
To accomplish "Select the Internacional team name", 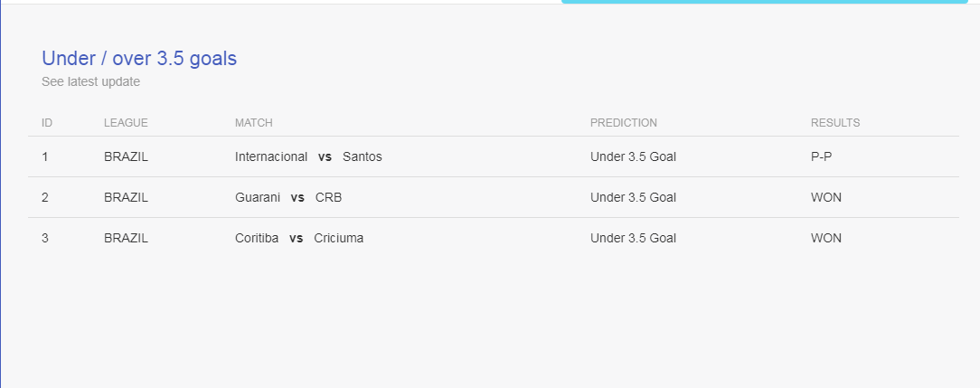I will tap(271, 156).
